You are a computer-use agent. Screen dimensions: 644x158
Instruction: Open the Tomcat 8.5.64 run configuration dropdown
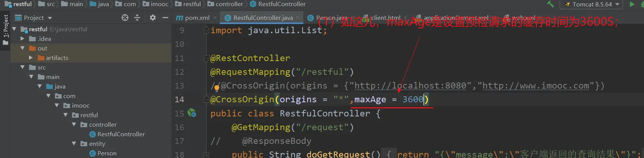click(x=591, y=5)
